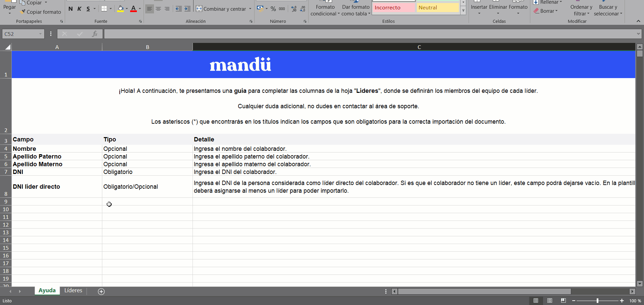The height and width of the screenshot is (305, 644).
Task: Open font color dropdown arrow
Action: [x=140, y=9]
